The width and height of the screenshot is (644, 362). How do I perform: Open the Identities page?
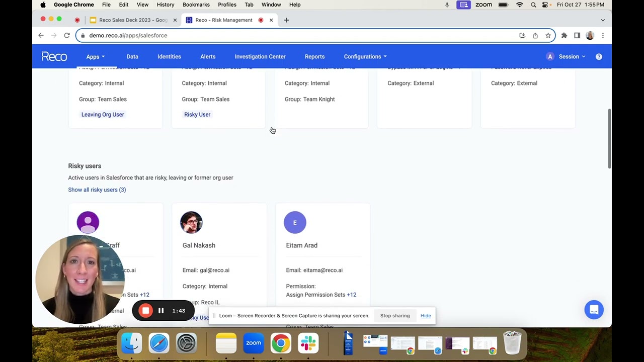click(x=169, y=57)
